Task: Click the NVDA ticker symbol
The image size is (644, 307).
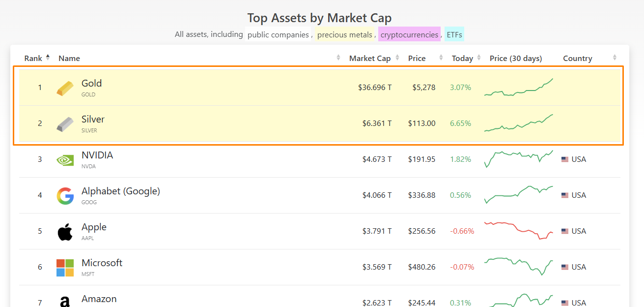Action: click(88, 166)
